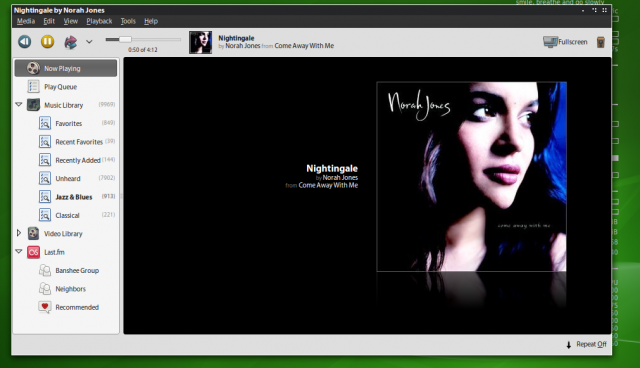Screen dimensions: 640x368
Task: Open the Unheard playlist
Action: point(68,179)
